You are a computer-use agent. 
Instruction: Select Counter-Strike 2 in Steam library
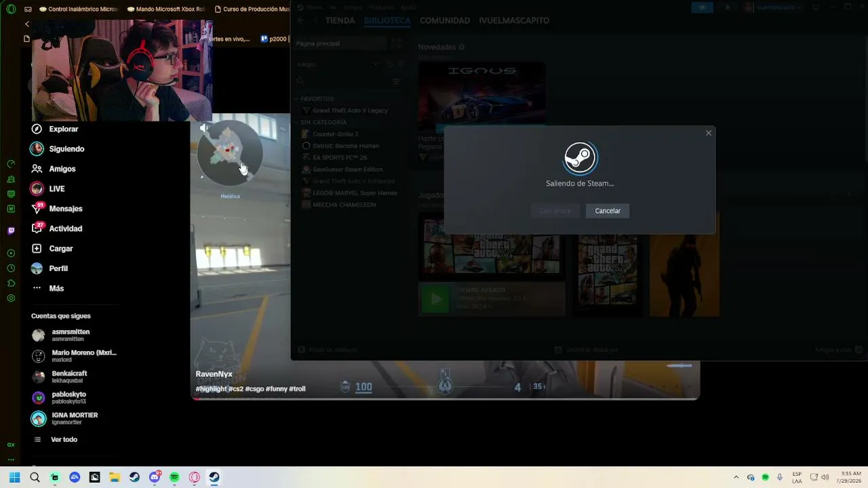pos(335,134)
